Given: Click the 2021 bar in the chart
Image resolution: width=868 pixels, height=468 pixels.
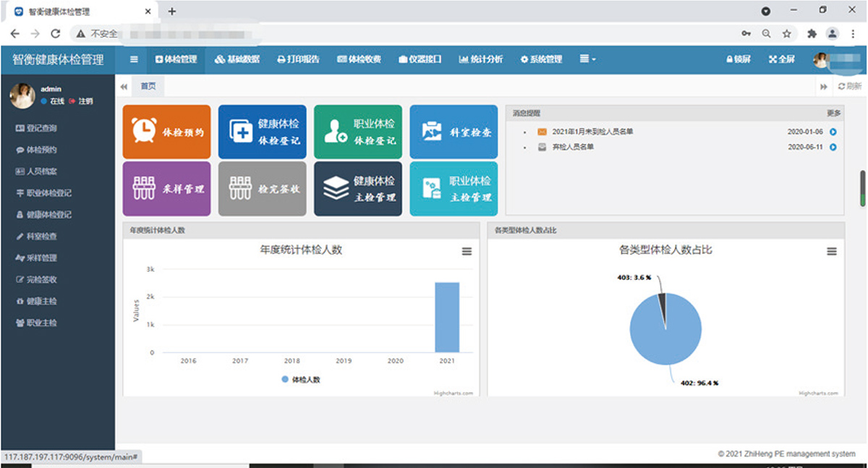Looking at the screenshot, I should [x=446, y=317].
